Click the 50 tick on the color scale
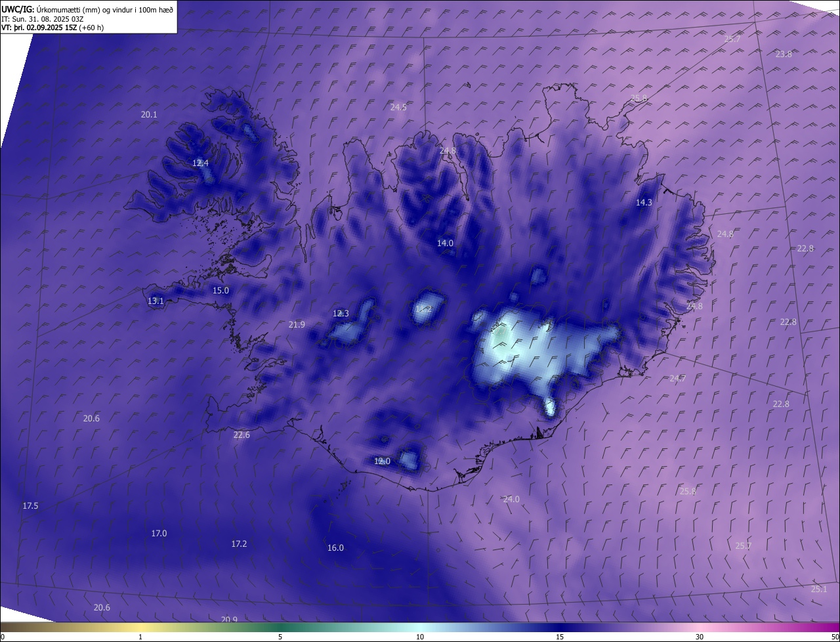The image size is (840, 642). point(835,637)
